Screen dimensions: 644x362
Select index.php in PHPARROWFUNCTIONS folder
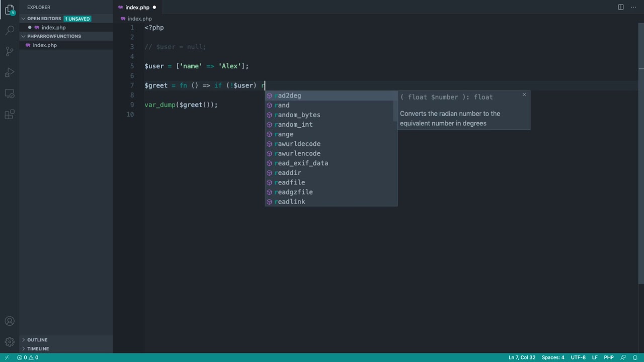click(x=66, y=45)
